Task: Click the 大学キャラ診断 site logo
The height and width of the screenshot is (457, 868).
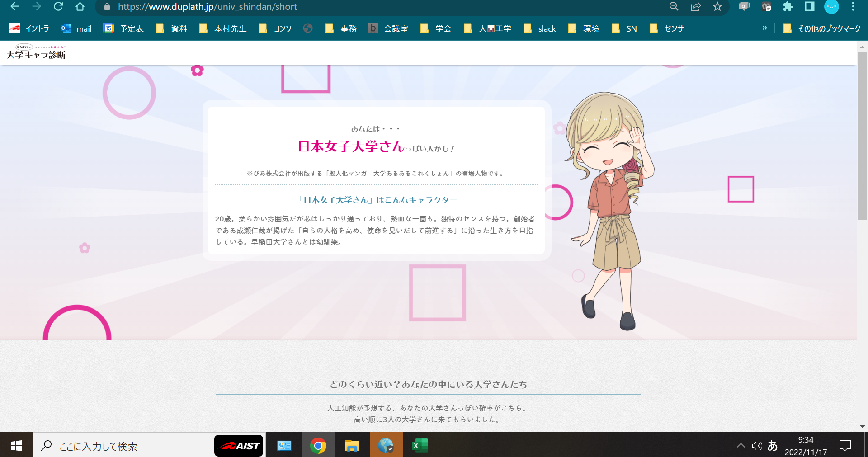Action: point(36,52)
